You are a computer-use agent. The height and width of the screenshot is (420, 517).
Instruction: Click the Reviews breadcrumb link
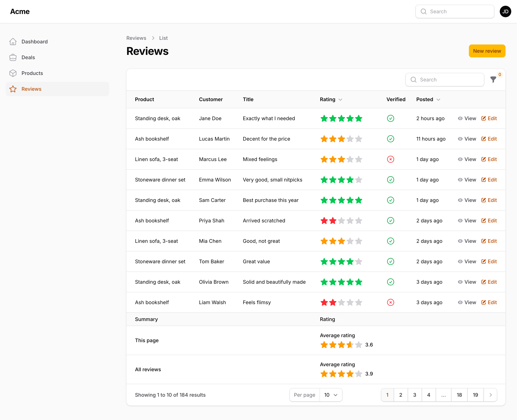[x=136, y=38]
